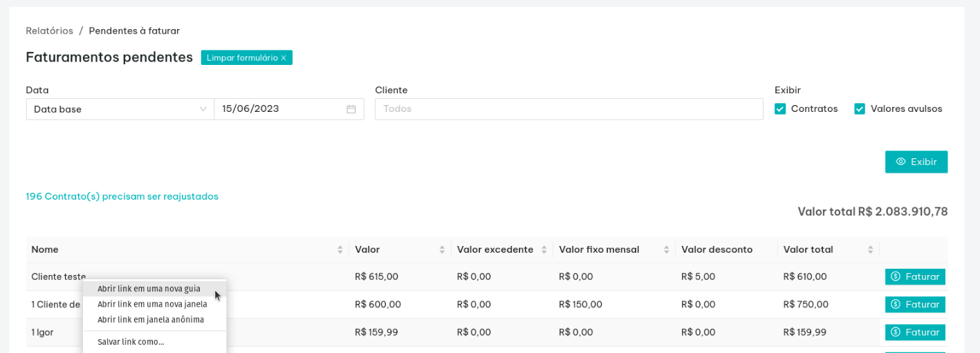The image size is (980, 353).
Task: Click the calendar icon in date field
Action: [x=351, y=109]
